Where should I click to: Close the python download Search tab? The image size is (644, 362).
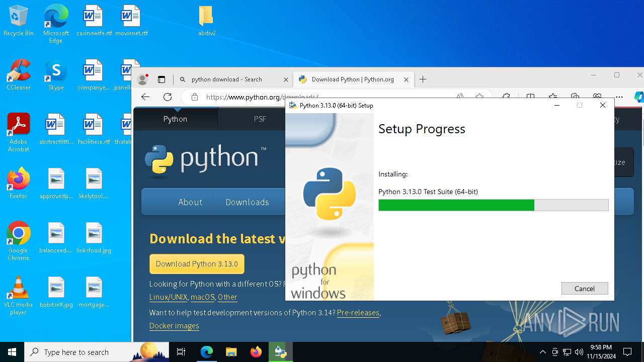286,79
